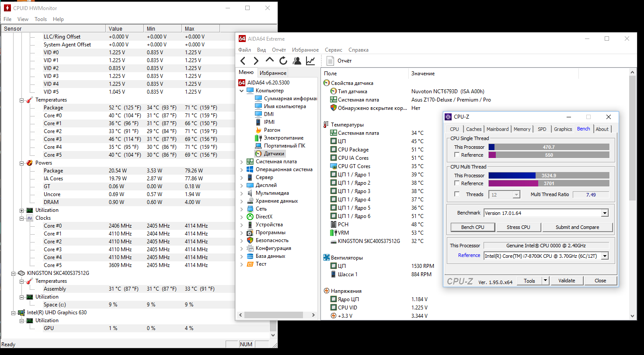Go forward using AIDA64's right arrow toolbar icon
The height and width of the screenshot is (355, 644).
[256, 61]
